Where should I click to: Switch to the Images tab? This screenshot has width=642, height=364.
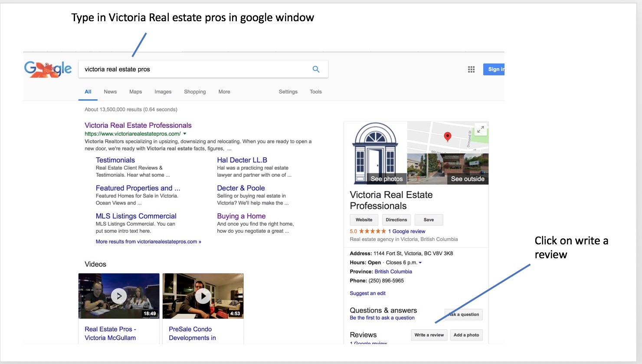(163, 92)
